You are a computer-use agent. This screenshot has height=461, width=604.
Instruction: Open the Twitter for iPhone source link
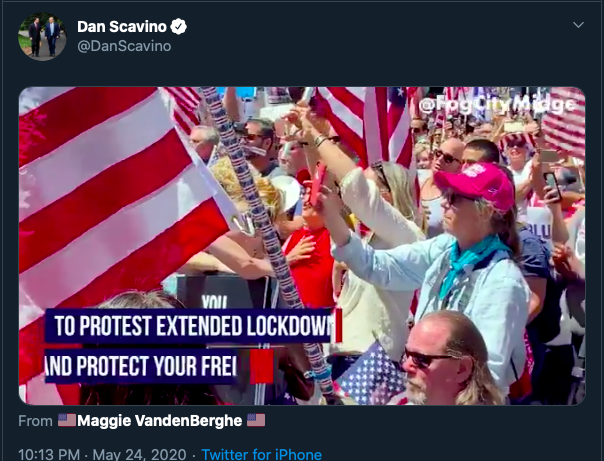[262, 454]
